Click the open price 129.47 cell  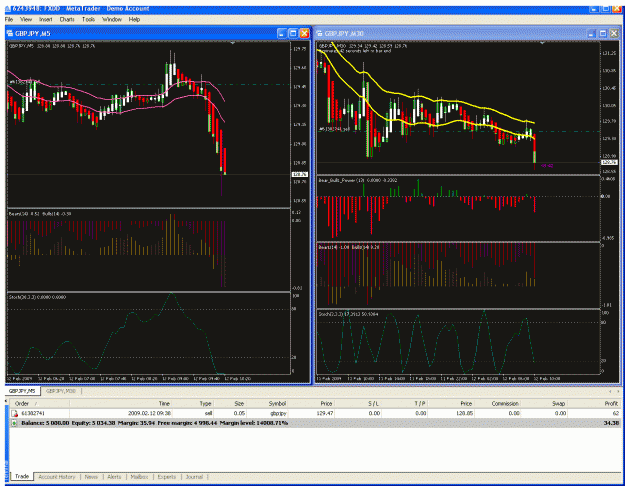(x=325, y=413)
